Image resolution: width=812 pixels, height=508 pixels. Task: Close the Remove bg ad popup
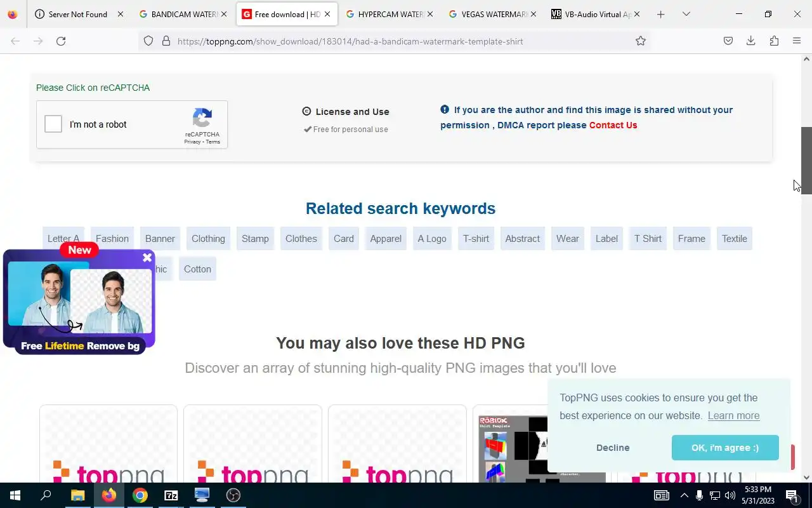pyautogui.click(x=147, y=257)
